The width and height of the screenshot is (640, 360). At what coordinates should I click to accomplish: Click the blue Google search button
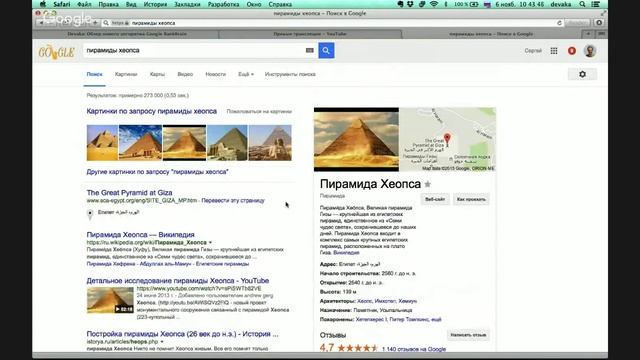point(326,51)
